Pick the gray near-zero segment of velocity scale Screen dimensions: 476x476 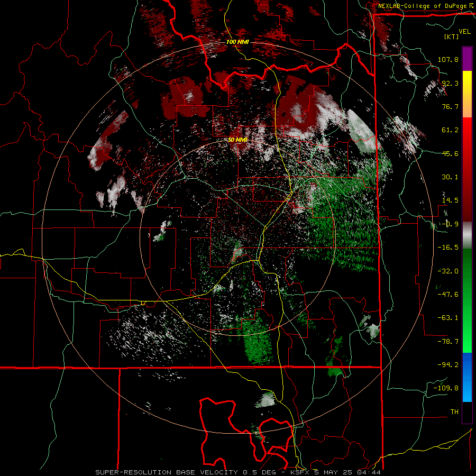pyautogui.click(x=467, y=235)
